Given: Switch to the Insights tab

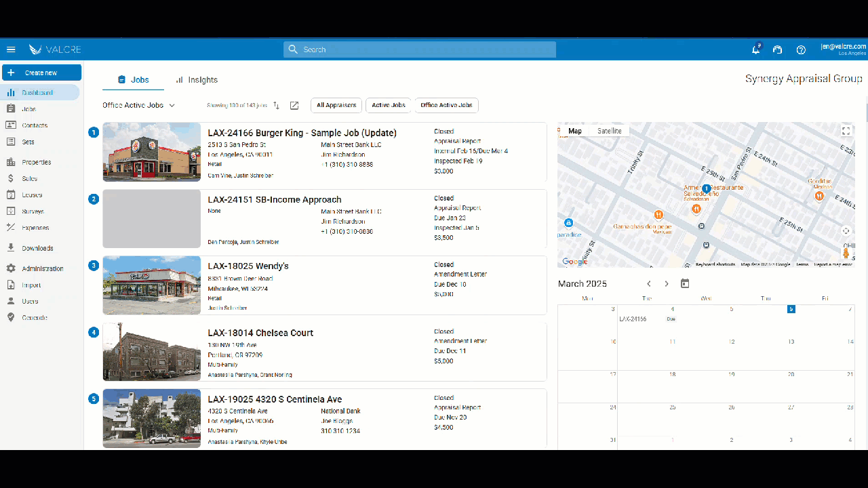Looking at the screenshot, I should tap(197, 79).
